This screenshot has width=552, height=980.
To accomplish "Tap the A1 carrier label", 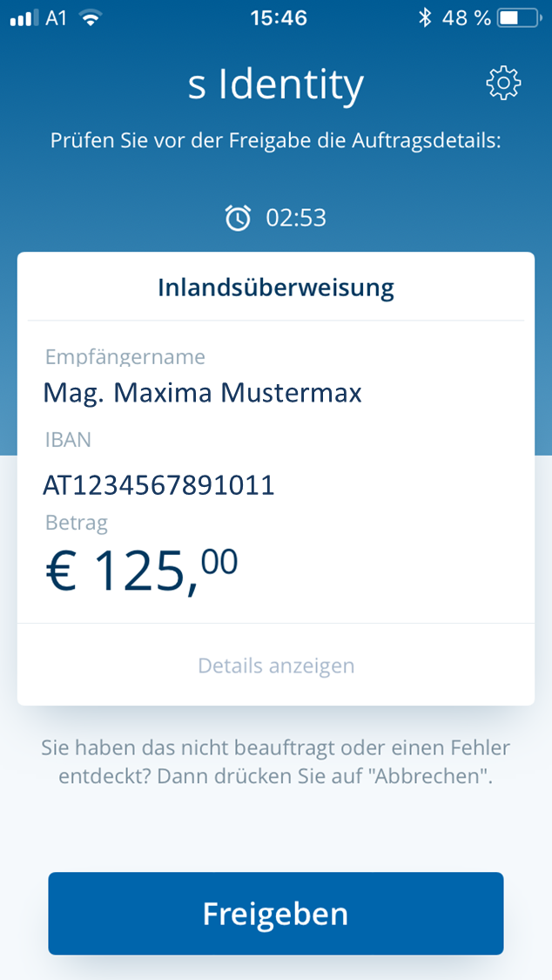I will [56, 17].
